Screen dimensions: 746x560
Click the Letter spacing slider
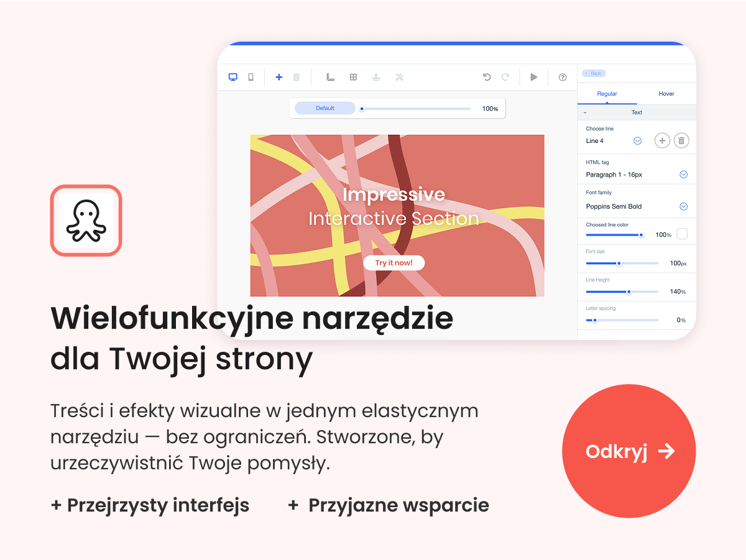tap(622, 320)
